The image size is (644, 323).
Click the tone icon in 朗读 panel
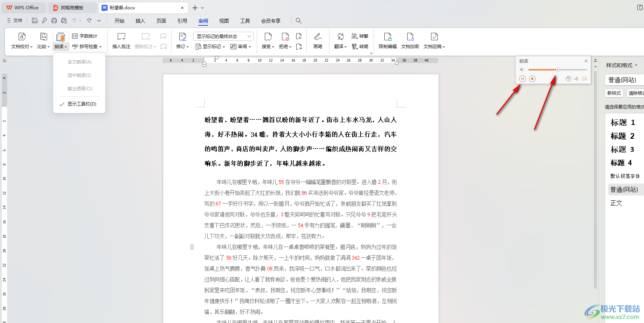pyautogui.click(x=576, y=79)
